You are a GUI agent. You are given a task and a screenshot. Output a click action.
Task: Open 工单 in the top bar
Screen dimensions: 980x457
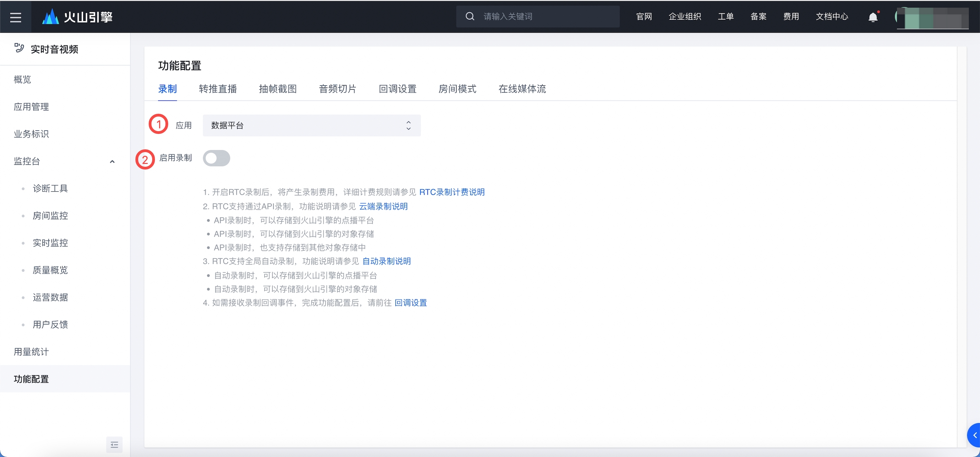726,16
